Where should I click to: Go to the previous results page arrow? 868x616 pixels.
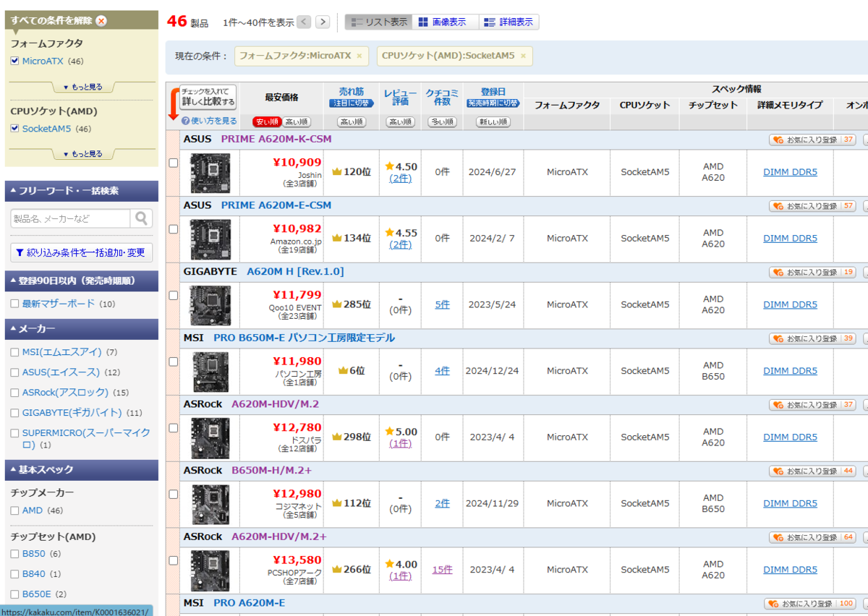click(304, 22)
